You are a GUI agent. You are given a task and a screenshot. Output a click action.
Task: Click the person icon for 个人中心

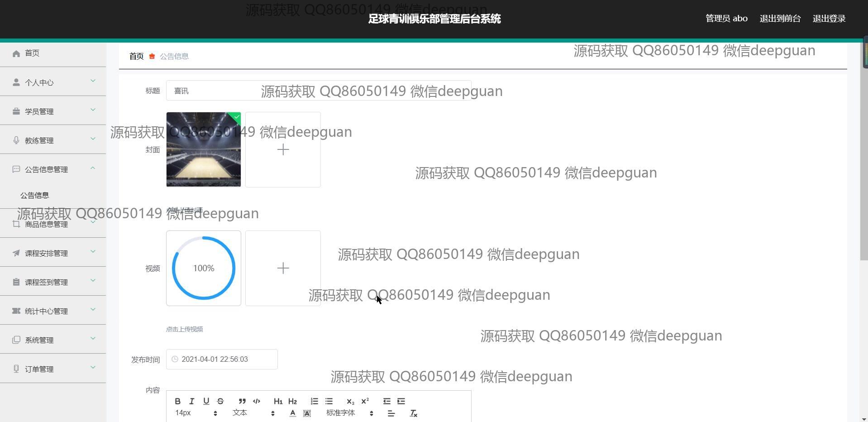point(16,82)
